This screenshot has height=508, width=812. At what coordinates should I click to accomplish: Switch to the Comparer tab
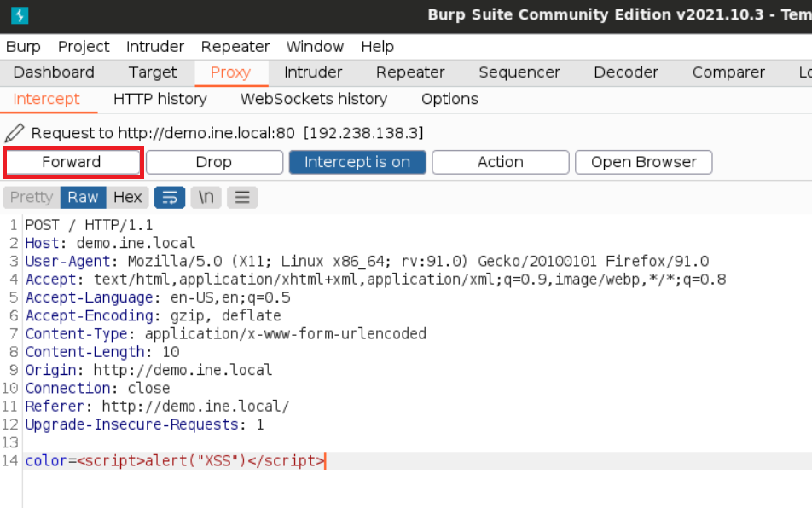tap(728, 72)
